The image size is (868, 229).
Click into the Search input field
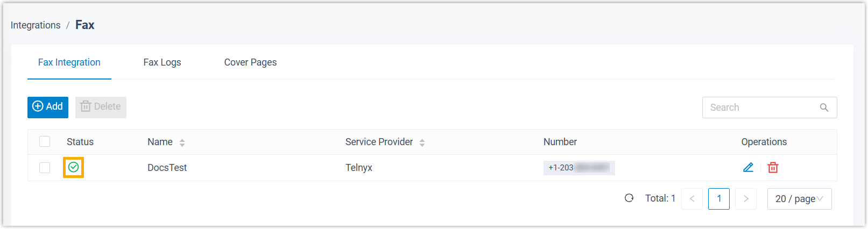tap(759, 108)
